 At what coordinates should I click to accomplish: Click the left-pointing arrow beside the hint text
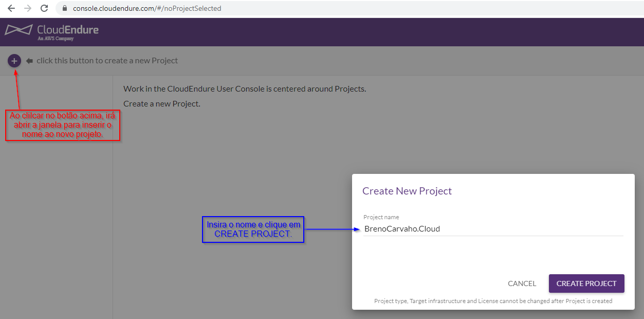click(29, 61)
